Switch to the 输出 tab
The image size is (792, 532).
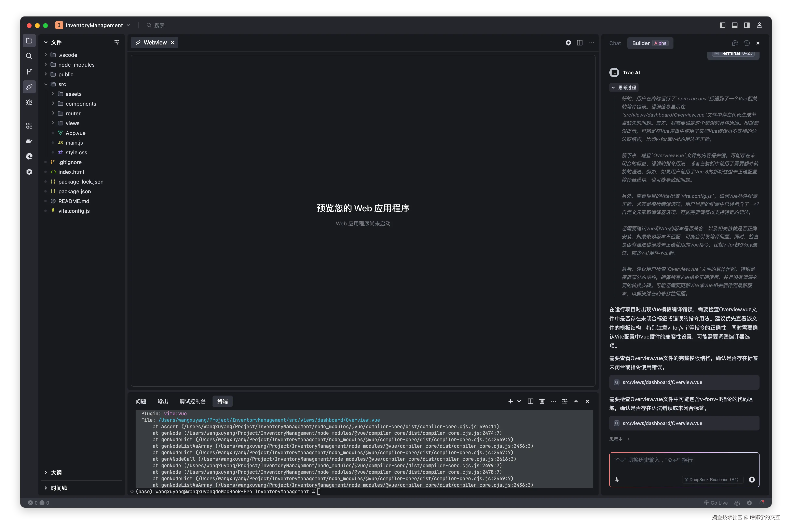pos(162,401)
